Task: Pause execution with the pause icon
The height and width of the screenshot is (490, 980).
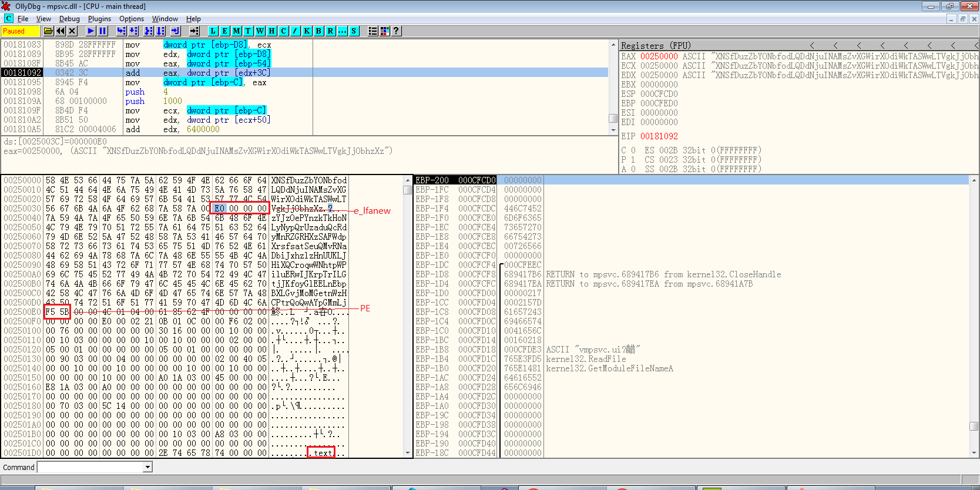Action: pos(103,31)
